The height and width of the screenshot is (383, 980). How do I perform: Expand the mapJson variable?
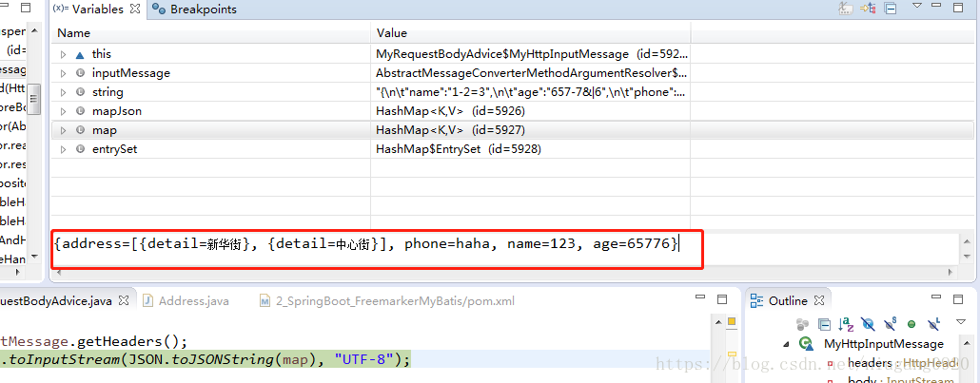coord(63,112)
